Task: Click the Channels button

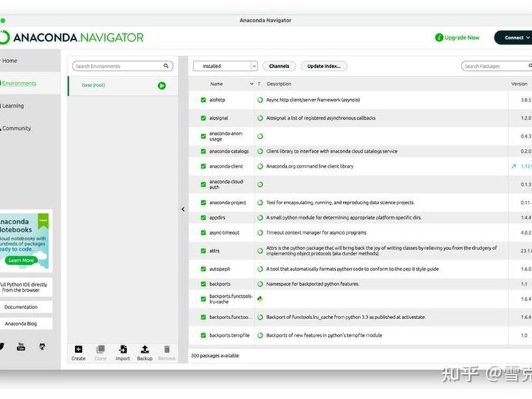Action: [279, 66]
